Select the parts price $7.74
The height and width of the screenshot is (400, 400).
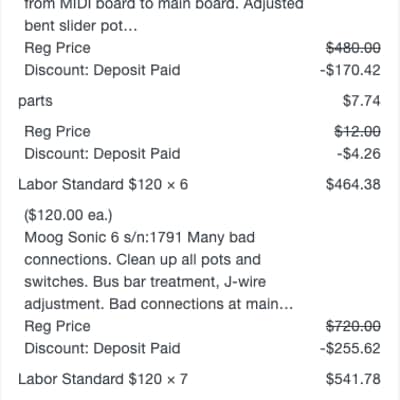point(362,101)
